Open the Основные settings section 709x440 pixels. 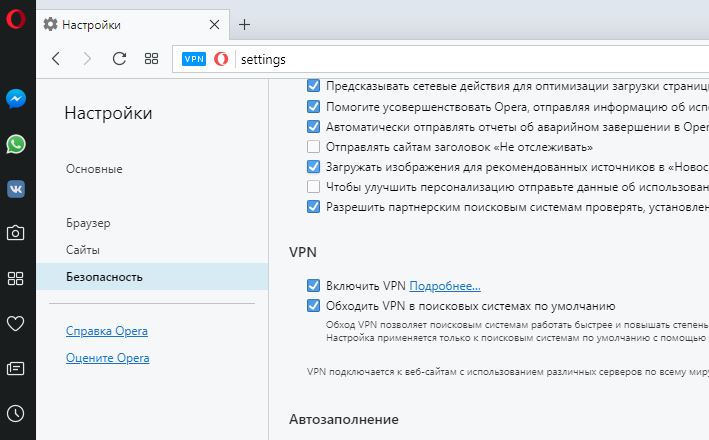pyautogui.click(x=94, y=169)
